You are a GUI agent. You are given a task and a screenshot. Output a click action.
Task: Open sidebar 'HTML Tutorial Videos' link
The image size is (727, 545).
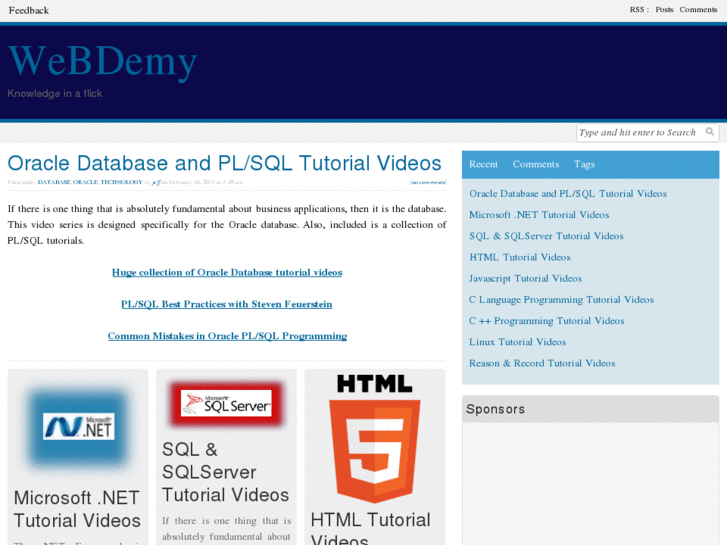pos(520,257)
